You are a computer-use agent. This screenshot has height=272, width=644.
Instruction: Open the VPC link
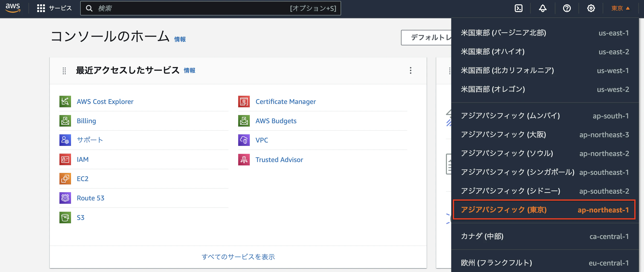(x=262, y=140)
